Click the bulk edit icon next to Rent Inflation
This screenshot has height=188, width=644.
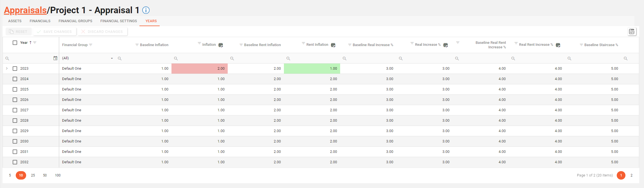pos(333,45)
